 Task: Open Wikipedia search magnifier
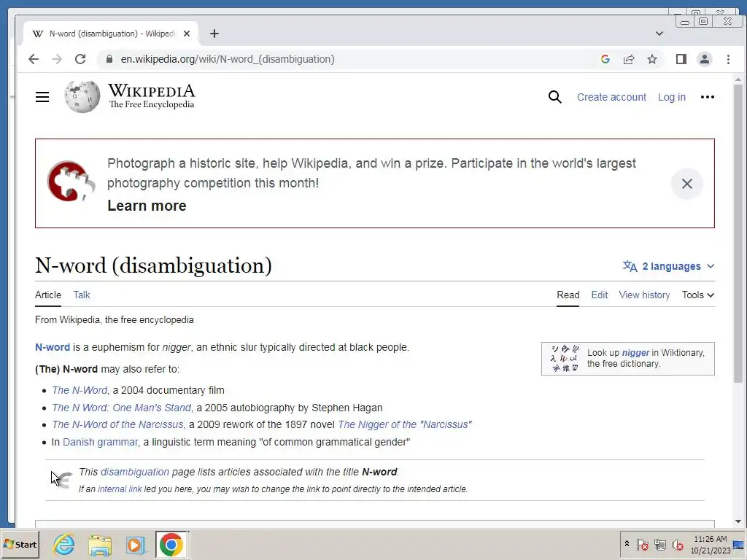point(554,97)
